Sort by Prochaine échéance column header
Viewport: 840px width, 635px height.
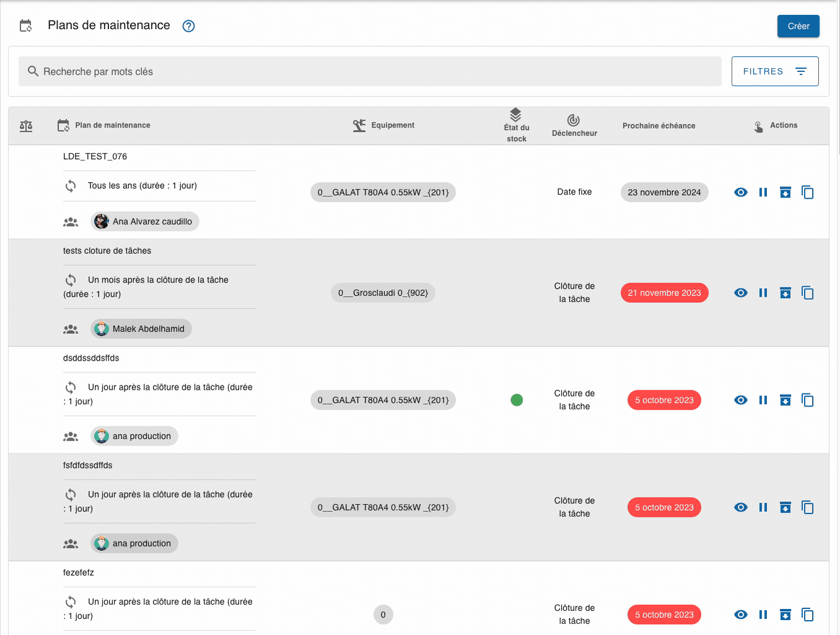(658, 126)
